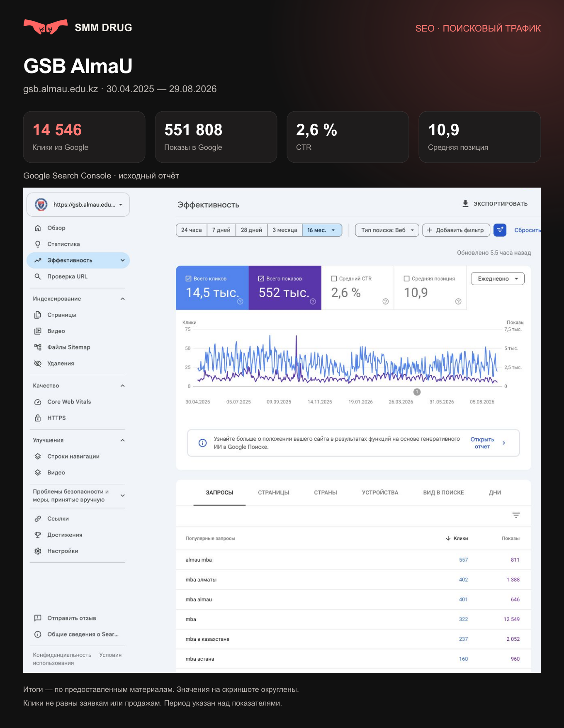Switch to the Страны tab
The height and width of the screenshot is (728, 564).
coord(326,493)
